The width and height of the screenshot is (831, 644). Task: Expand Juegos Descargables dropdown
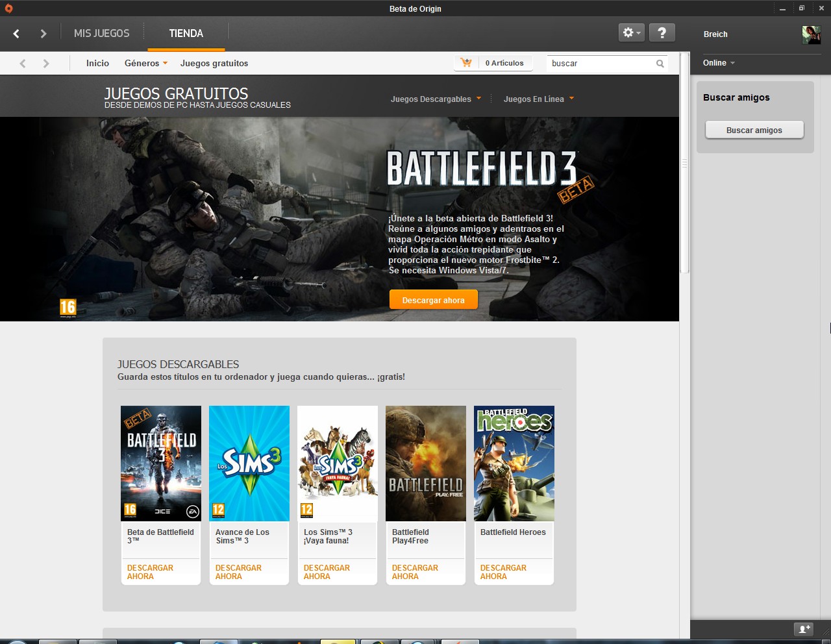pyautogui.click(x=436, y=99)
